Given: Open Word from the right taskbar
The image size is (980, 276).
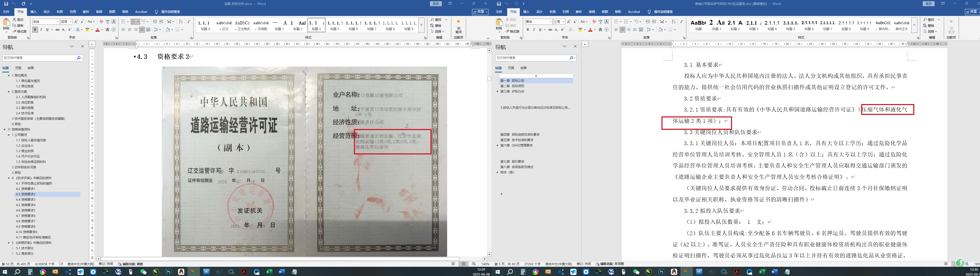Looking at the screenshot, I should click(x=775, y=272).
